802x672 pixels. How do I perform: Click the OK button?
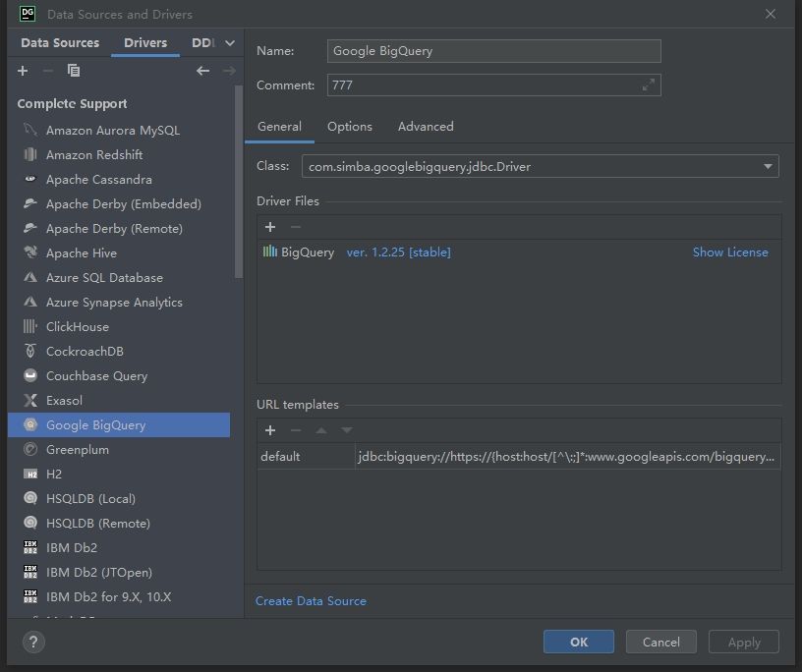[x=579, y=642]
